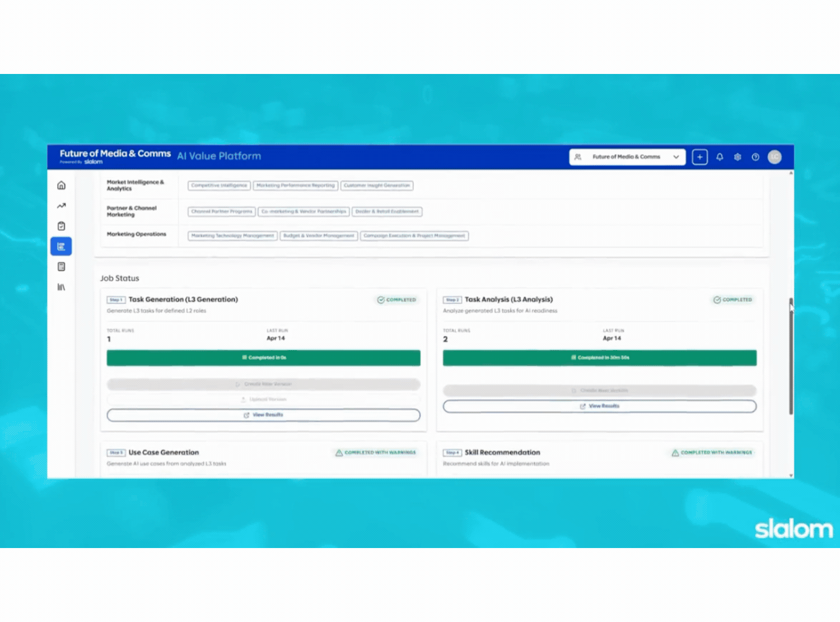Click the Job Status heading

120,278
